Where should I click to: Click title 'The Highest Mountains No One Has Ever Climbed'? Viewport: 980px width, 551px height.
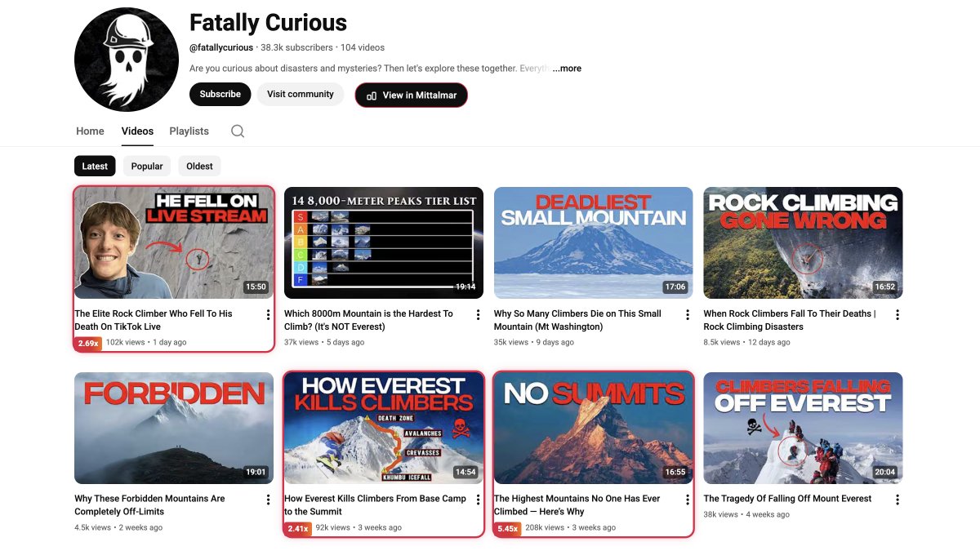click(577, 505)
